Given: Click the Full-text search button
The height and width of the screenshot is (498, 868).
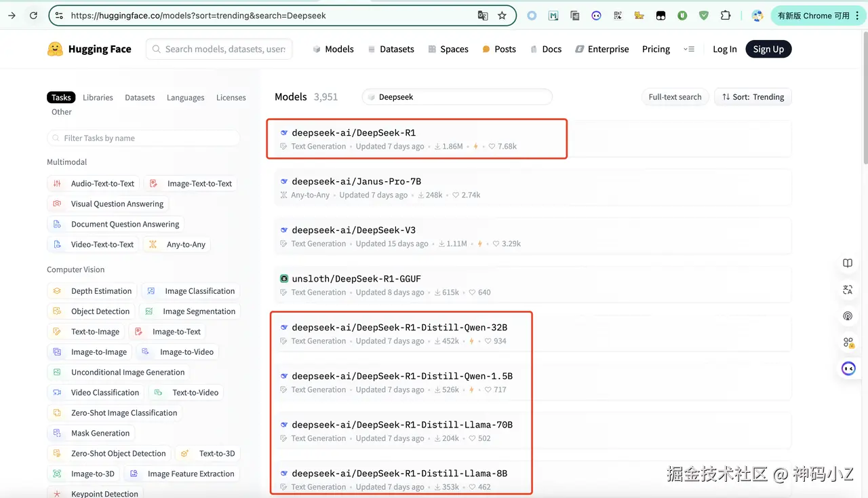Looking at the screenshot, I should pos(675,97).
